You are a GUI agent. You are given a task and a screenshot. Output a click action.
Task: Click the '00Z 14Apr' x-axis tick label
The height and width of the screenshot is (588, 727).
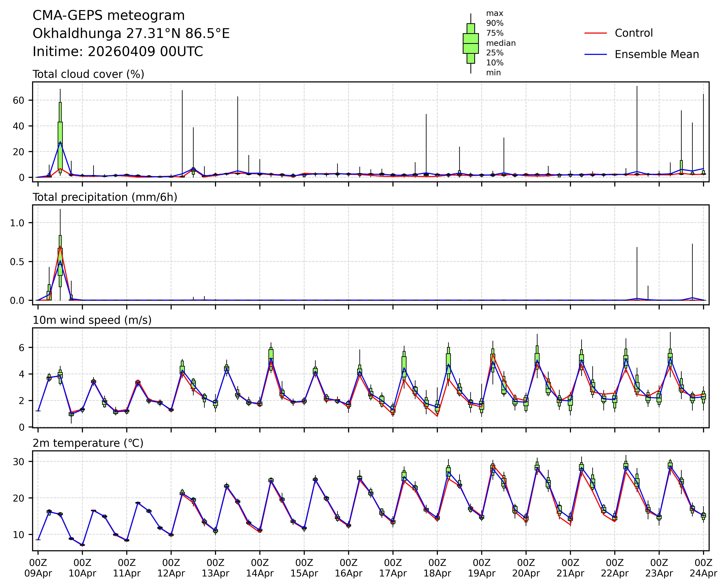click(260, 568)
